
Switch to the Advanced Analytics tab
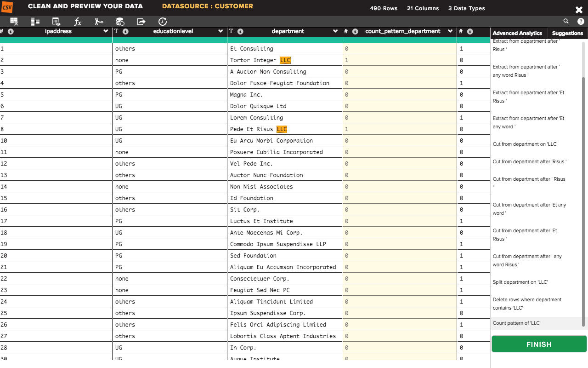(x=517, y=33)
